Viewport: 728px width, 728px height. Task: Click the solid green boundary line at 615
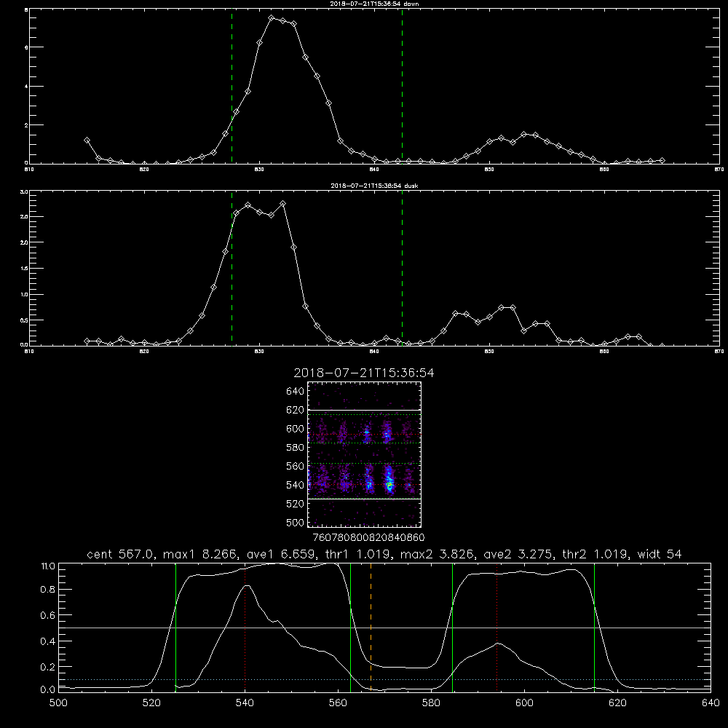point(594,627)
